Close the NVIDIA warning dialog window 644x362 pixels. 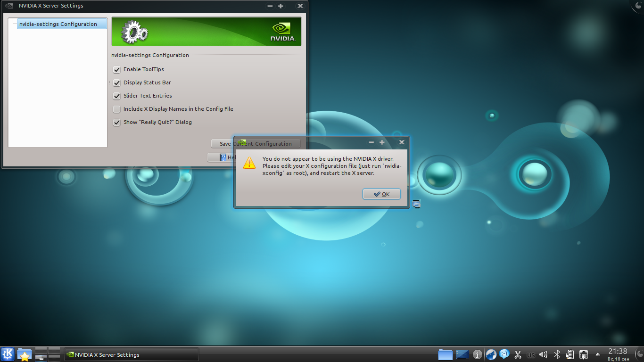pos(402,142)
